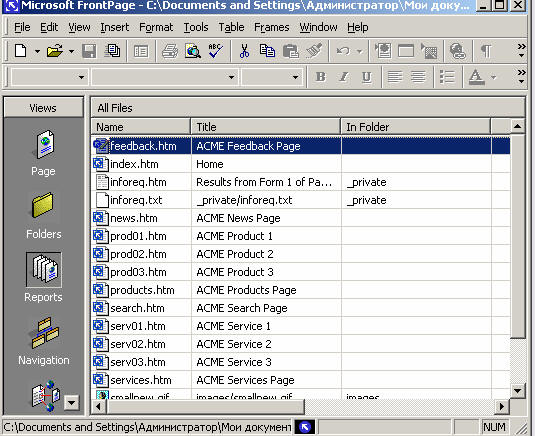Sort files by Title column header

266,127
